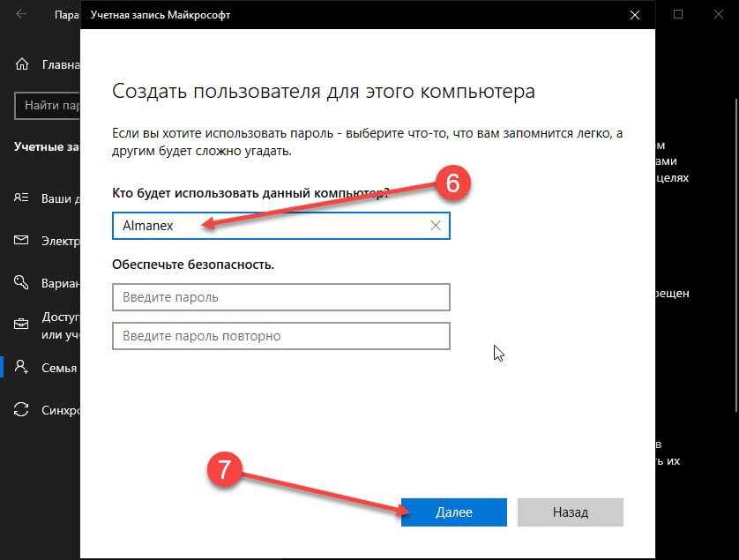This screenshot has width=739, height=560.
Task: Focus the Введите пароль field
Action: click(281, 297)
